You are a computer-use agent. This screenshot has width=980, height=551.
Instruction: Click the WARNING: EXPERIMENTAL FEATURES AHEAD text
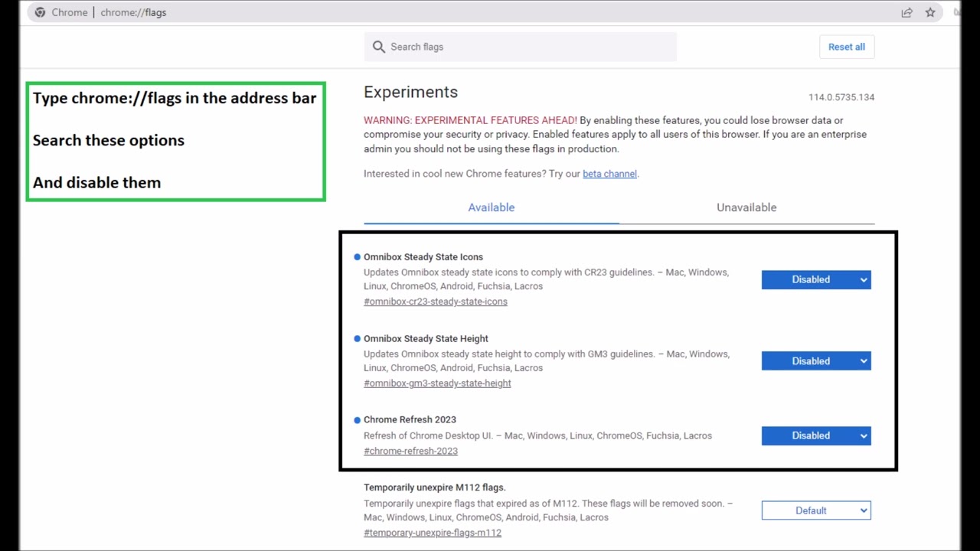(x=470, y=120)
